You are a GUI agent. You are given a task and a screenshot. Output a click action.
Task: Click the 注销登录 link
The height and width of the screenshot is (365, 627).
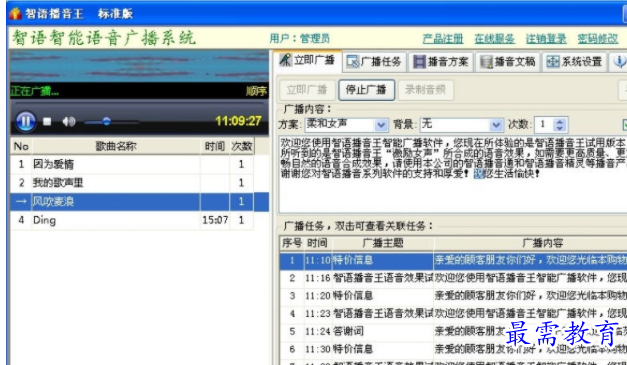coord(546,39)
